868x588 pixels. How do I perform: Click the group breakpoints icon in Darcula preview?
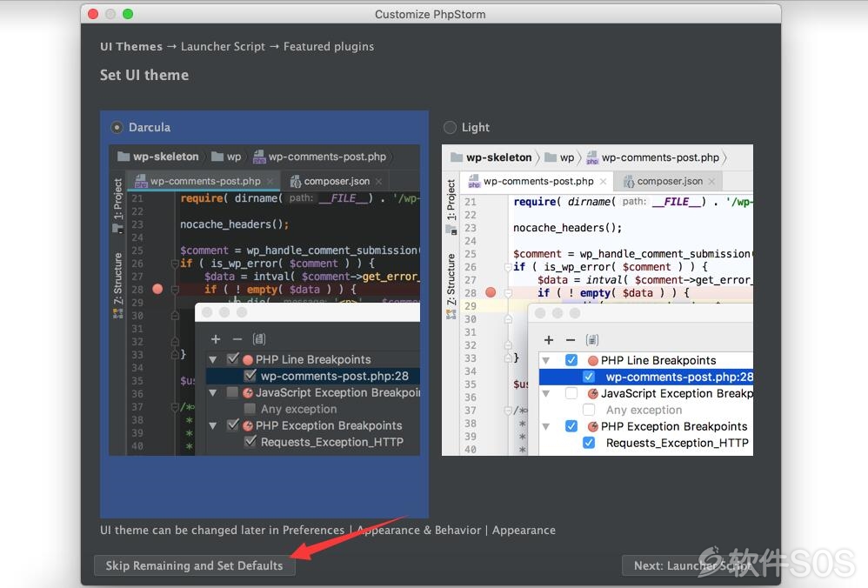(259, 339)
